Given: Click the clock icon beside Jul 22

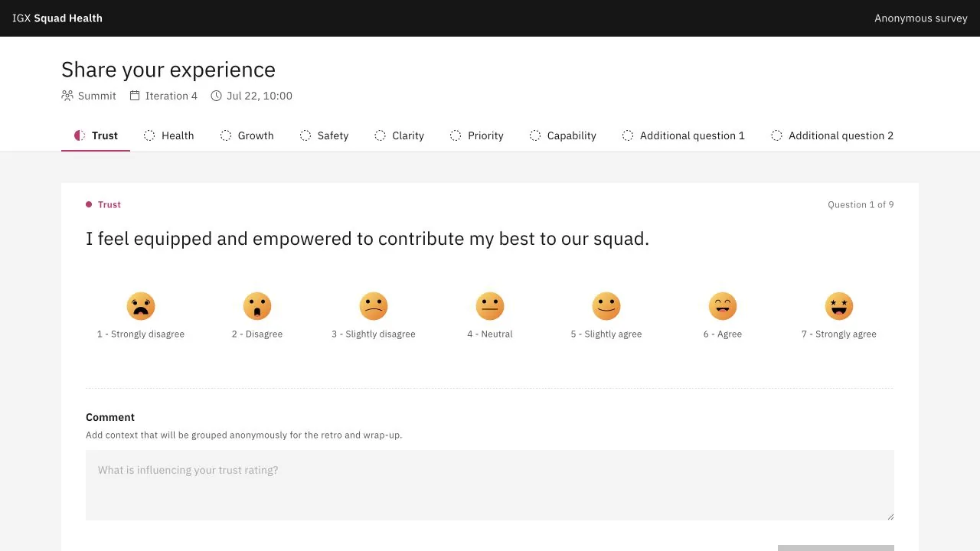Looking at the screenshot, I should point(217,96).
